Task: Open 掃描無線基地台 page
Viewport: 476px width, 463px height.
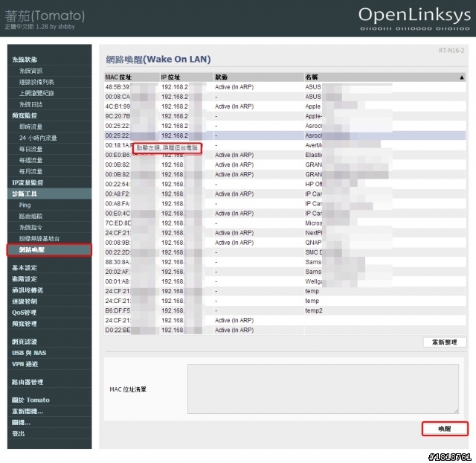Action: 39,238
